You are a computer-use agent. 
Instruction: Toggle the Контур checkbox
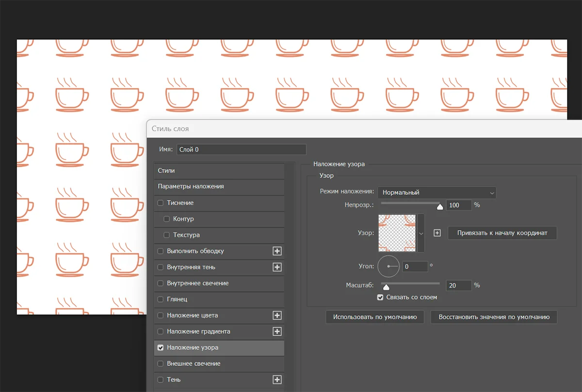pyautogui.click(x=167, y=219)
